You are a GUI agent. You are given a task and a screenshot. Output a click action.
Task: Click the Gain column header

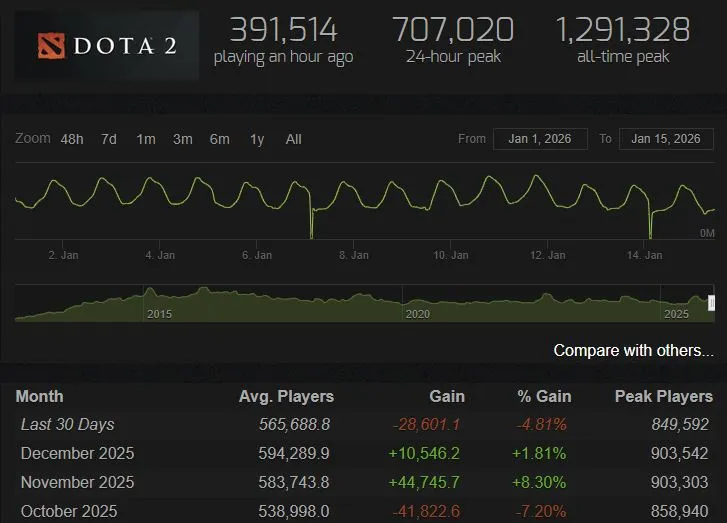pos(447,396)
